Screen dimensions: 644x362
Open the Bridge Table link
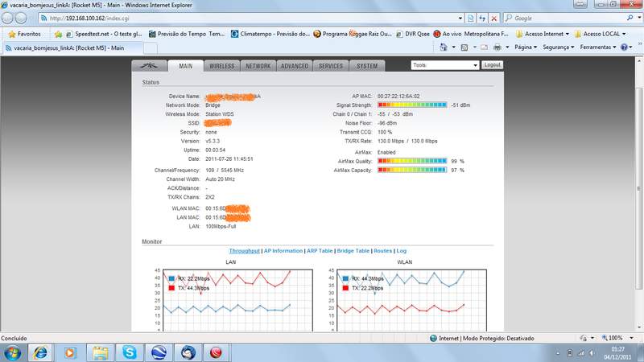[x=353, y=251]
